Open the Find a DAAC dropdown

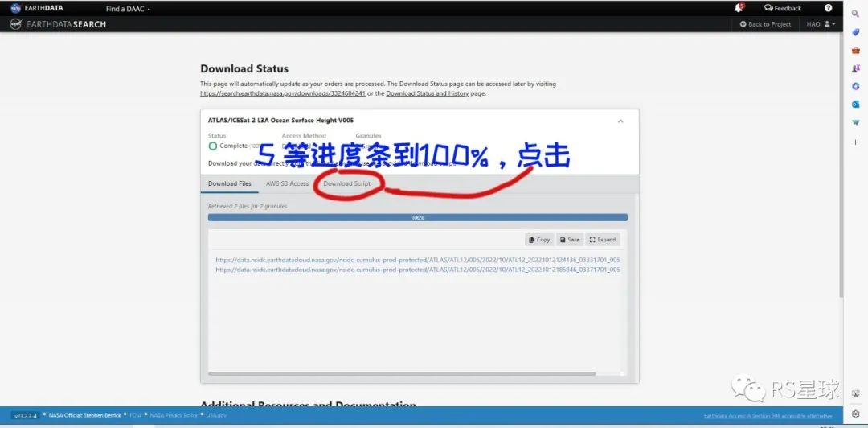(128, 9)
